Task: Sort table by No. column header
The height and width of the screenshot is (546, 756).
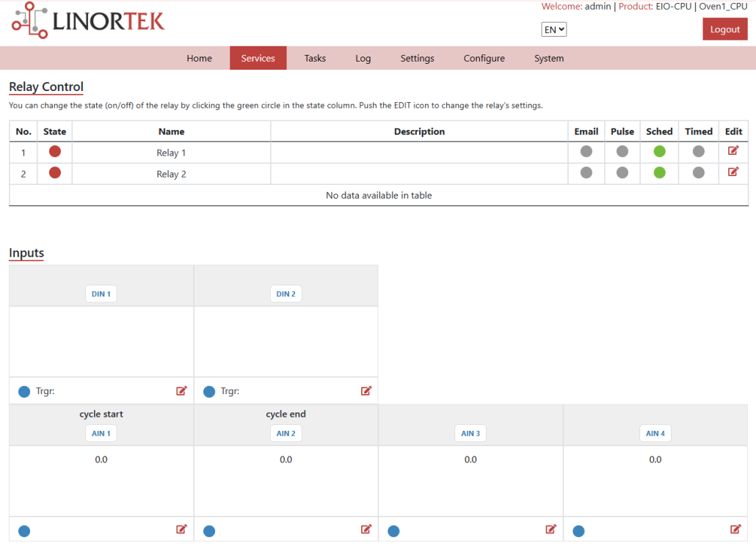Action: tap(23, 131)
